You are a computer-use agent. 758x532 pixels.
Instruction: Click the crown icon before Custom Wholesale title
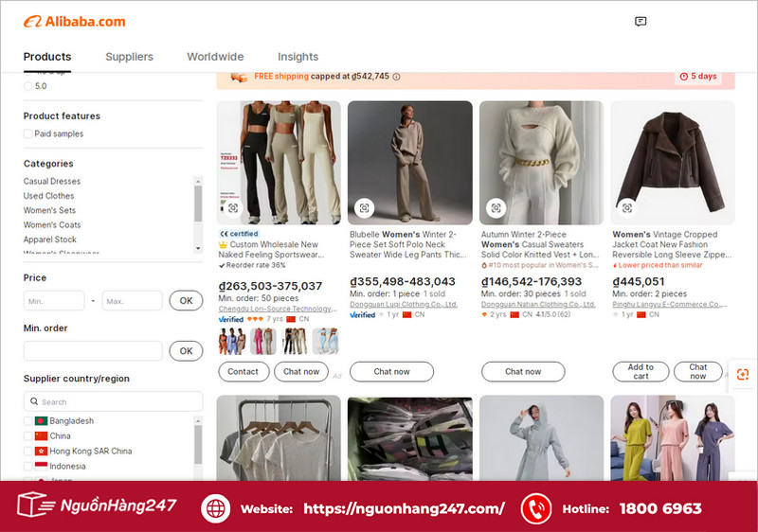(x=223, y=245)
